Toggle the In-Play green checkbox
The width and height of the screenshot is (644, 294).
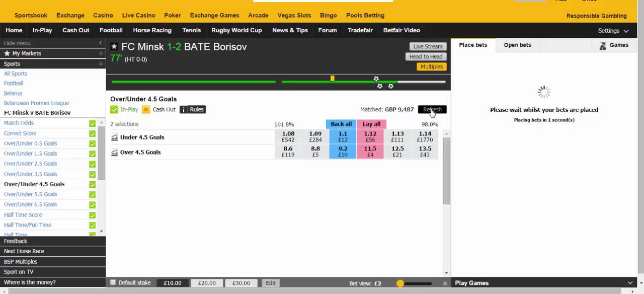[x=114, y=110]
